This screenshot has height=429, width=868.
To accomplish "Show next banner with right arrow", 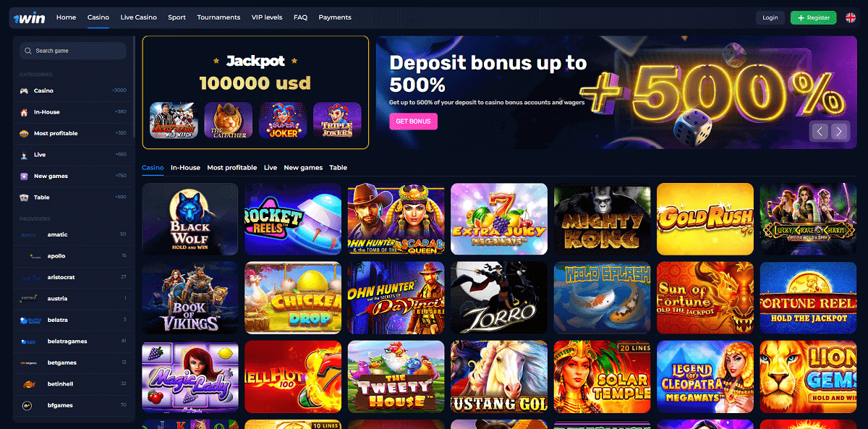I will [838, 131].
